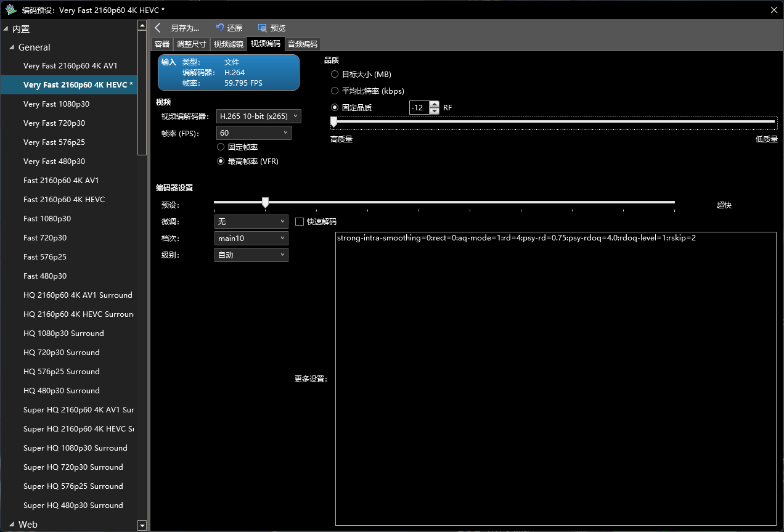This screenshot has width=784, height=532.
Task: Open 档次 main10 dropdown
Action: [x=251, y=238]
